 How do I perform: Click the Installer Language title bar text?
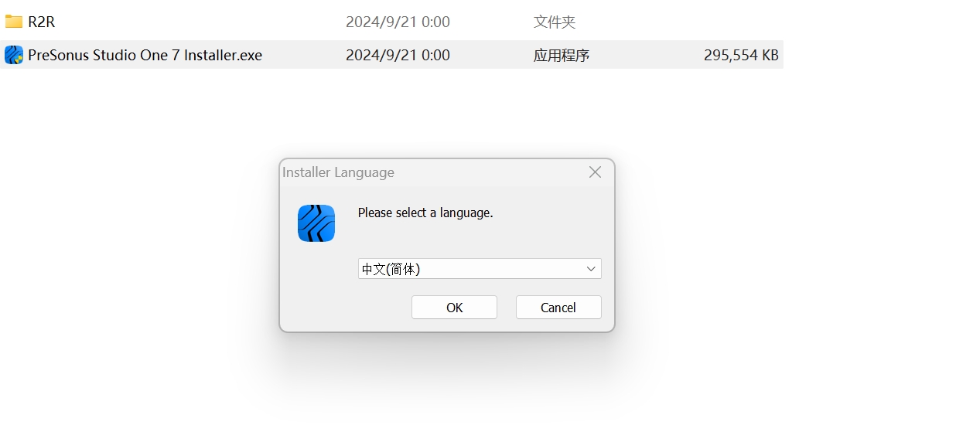pyautogui.click(x=338, y=172)
